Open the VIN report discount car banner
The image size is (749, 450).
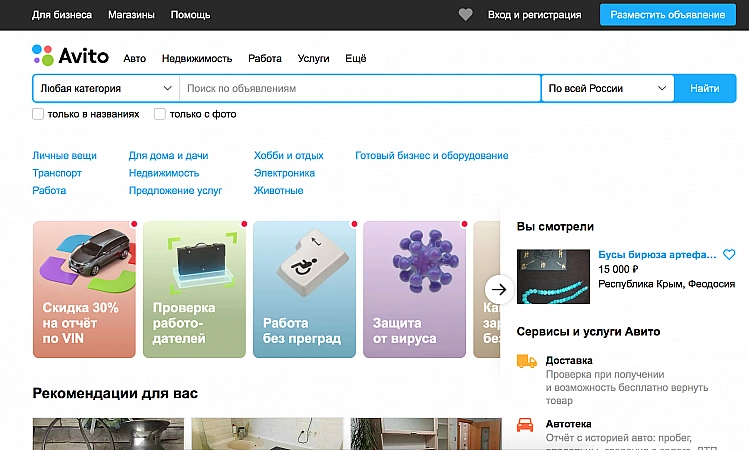point(84,289)
